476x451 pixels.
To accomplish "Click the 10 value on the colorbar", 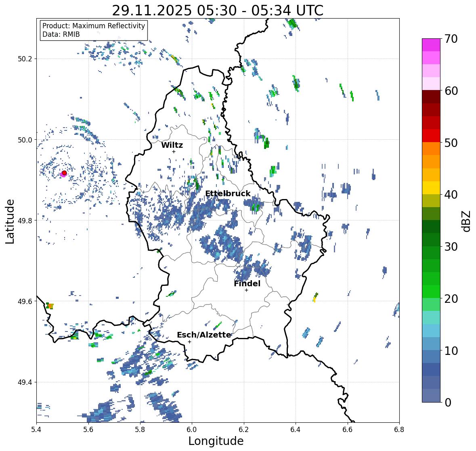I will point(451,350).
